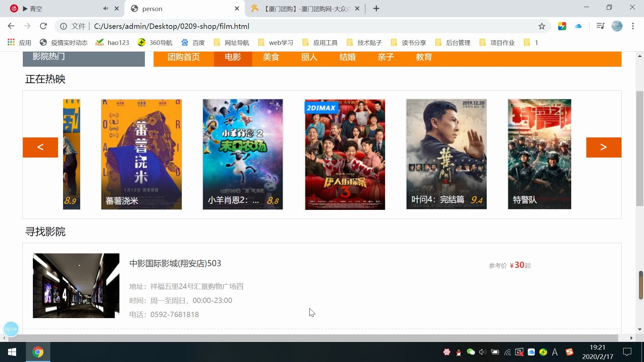Click the scroll-down arrow of page scrollbar
644x362 pixels.
[x=640, y=329]
